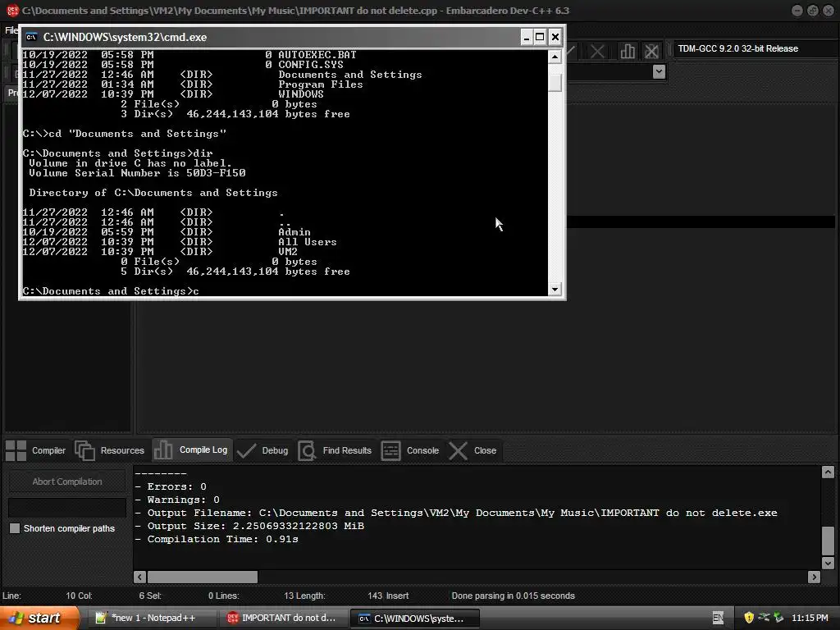Click the Find Results magnifier icon
The width and height of the screenshot is (840, 630).
pos(307,450)
